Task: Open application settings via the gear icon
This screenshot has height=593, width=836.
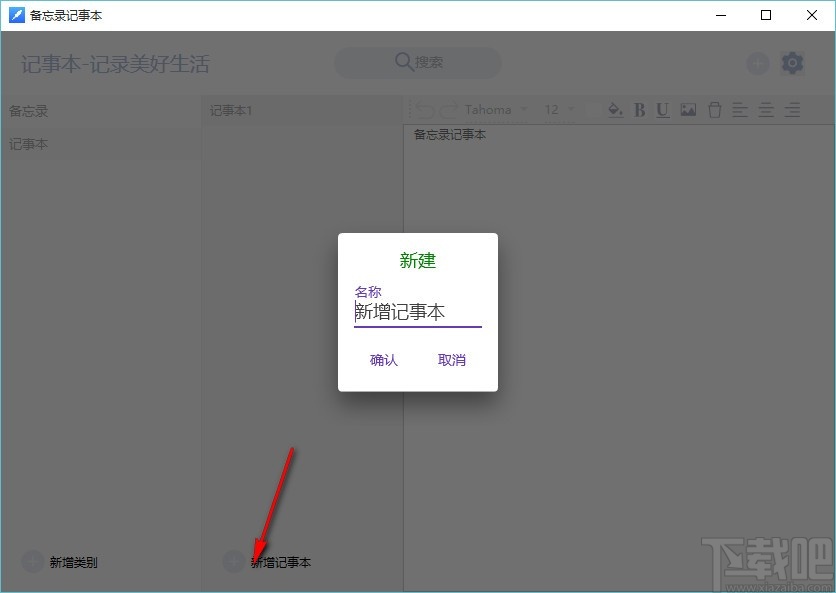Action: (x=793, y=63)
